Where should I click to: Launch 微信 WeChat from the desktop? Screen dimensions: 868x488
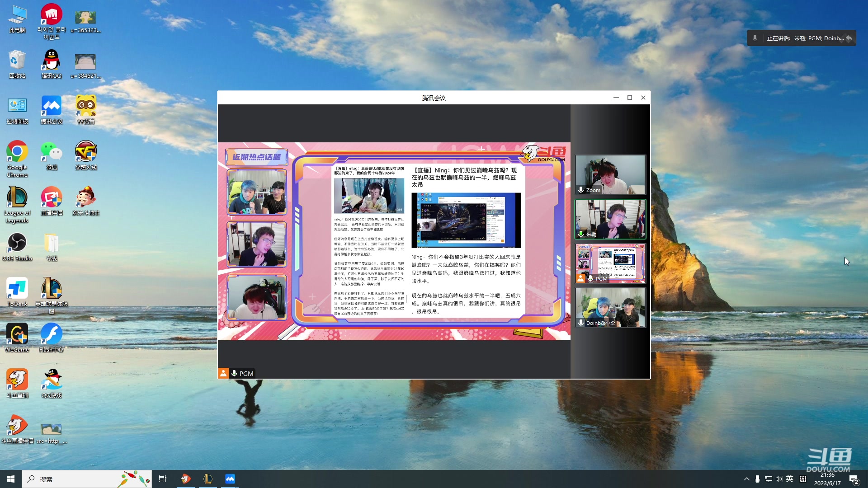click(52, 155)
